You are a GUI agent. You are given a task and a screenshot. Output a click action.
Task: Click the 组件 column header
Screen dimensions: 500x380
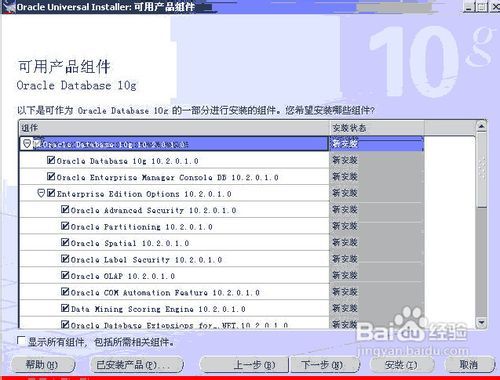point(174,128)
